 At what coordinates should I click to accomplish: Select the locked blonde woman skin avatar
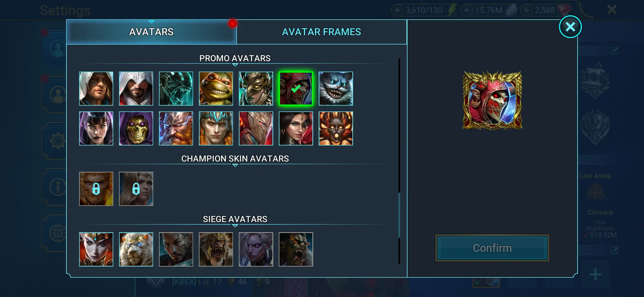click(x=136, y=189)
